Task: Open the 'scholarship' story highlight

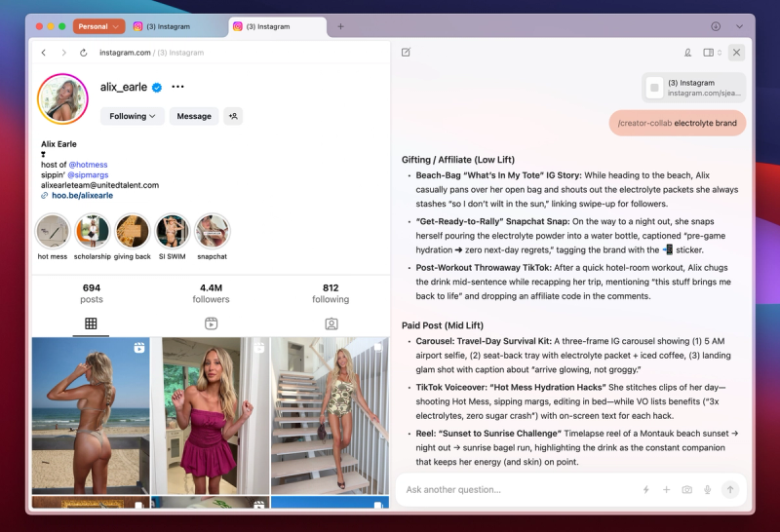Action: click(92, 237)
